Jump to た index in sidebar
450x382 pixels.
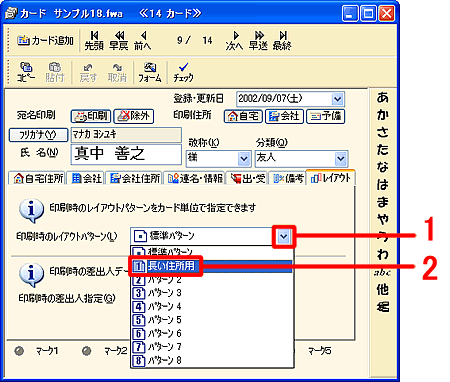click(x=382, y=149)
